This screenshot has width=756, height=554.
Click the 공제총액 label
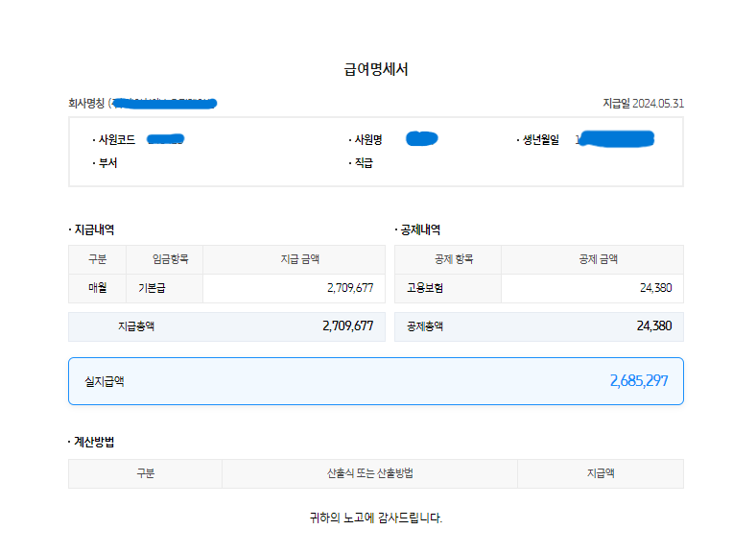pyautogui.click(x=425, y=326)
